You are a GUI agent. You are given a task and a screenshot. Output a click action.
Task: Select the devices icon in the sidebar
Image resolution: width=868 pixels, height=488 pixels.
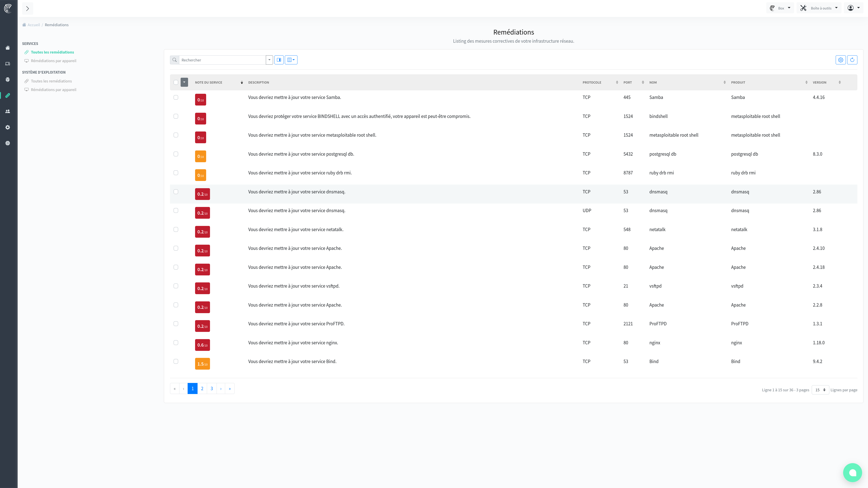pyautogui.click(x=7, y=63)
